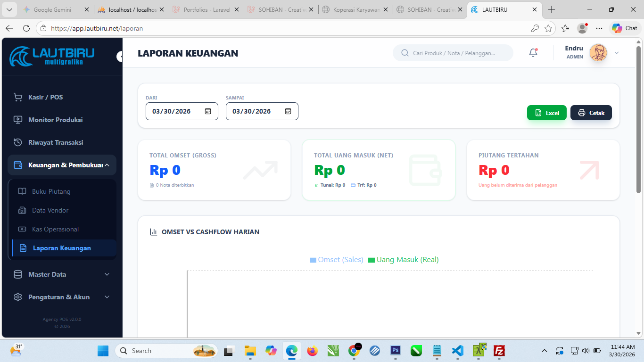
Task: Select the Kasir / POS cart icon
Action: [18, 97]
